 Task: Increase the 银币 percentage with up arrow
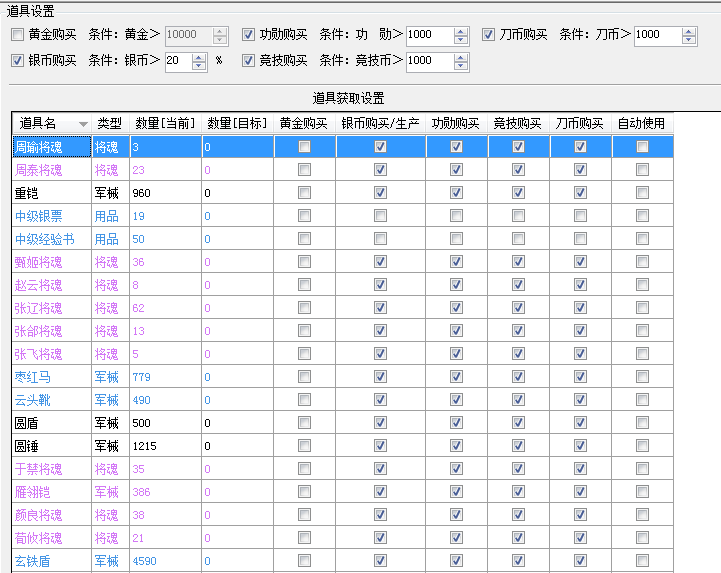coord(200,55)
